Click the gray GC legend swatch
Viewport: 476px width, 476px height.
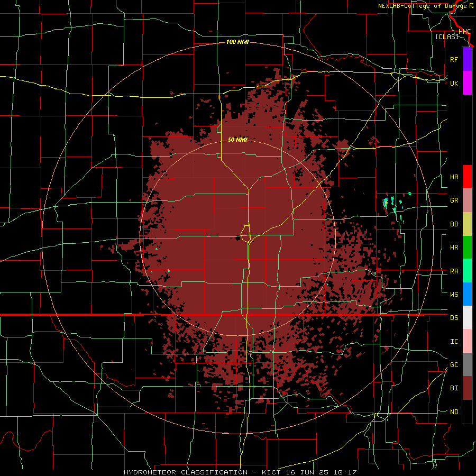(x=467, y=364)
